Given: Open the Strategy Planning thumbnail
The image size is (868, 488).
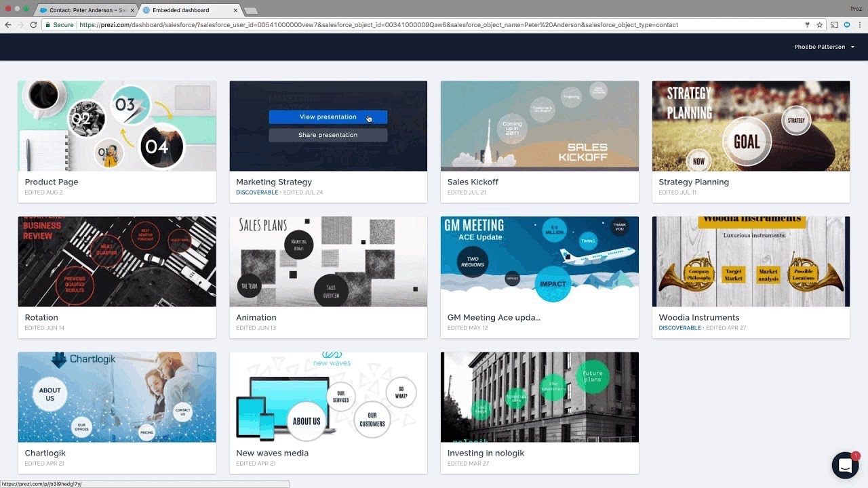Looking at the screenshot, I should (751, 126).
